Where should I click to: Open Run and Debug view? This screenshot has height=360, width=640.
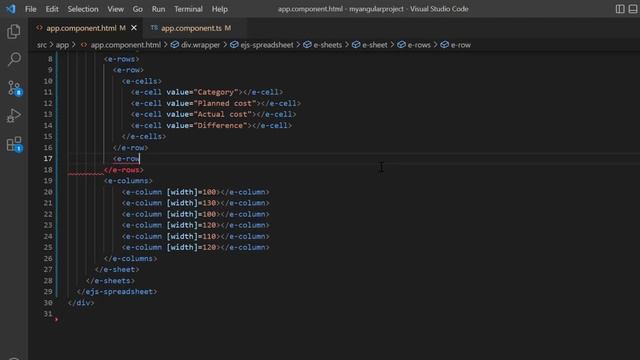point(14,116)
